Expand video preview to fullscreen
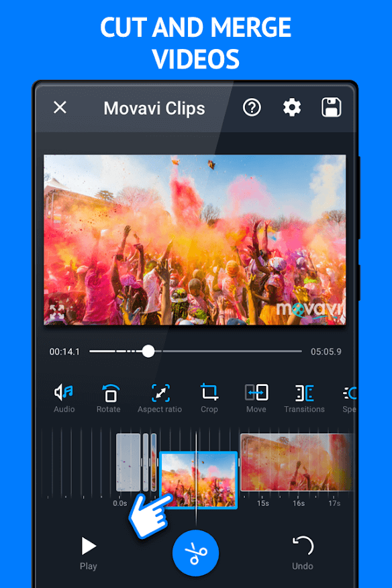 (x=57, y=312)
